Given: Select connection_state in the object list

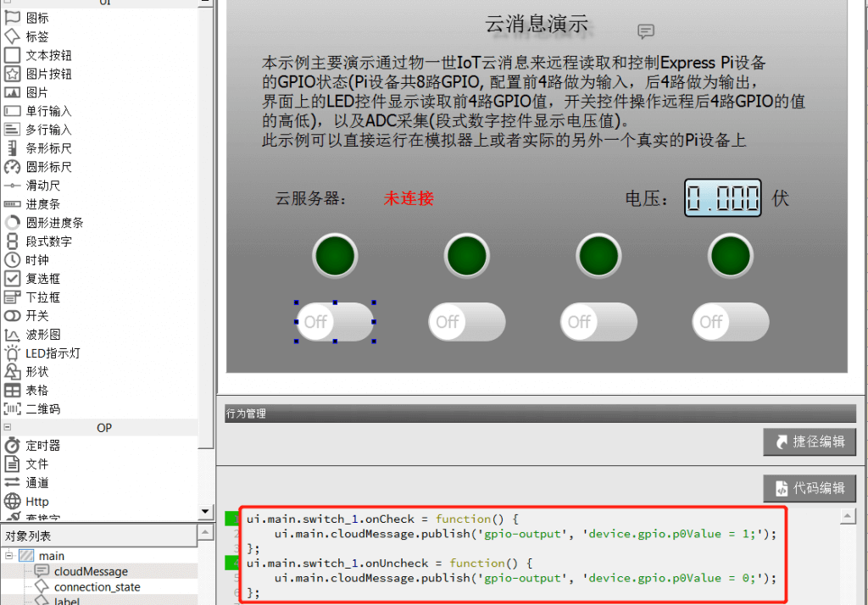Looking at the screenshot, I should point(97,586).
